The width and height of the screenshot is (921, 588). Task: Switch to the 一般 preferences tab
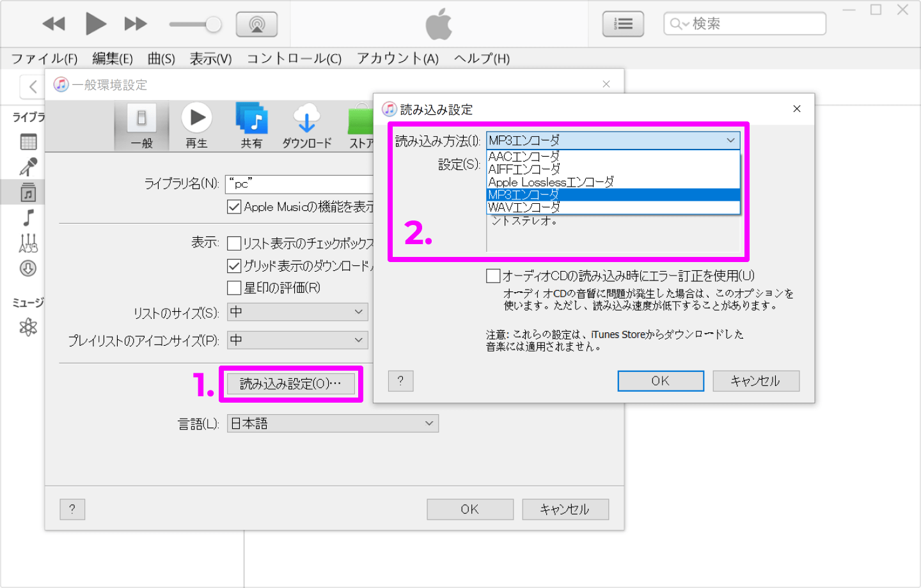[142, 126]
